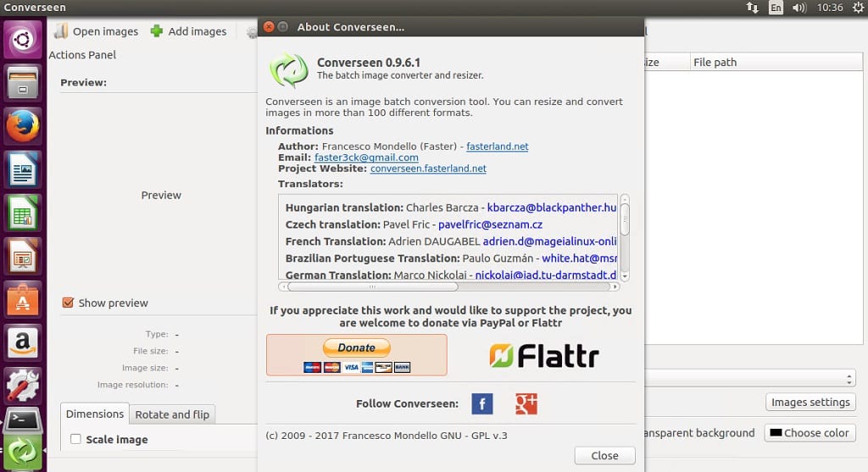
Task: Click white.hat translator email link
Action: click(x=580, y=258)
